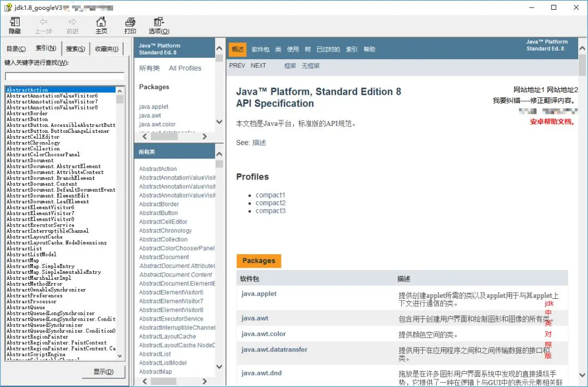
Task: Click packages frame scroll-down arrow
Action: 219,121
